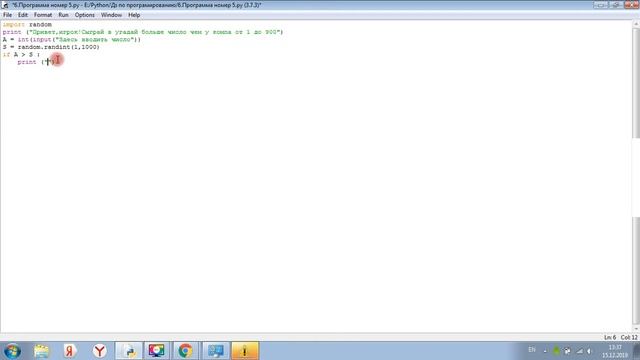Viewport: 640px width, 360px height.
Task: Click the vertical scrollbar up arrow
Action: coord(636,24)
